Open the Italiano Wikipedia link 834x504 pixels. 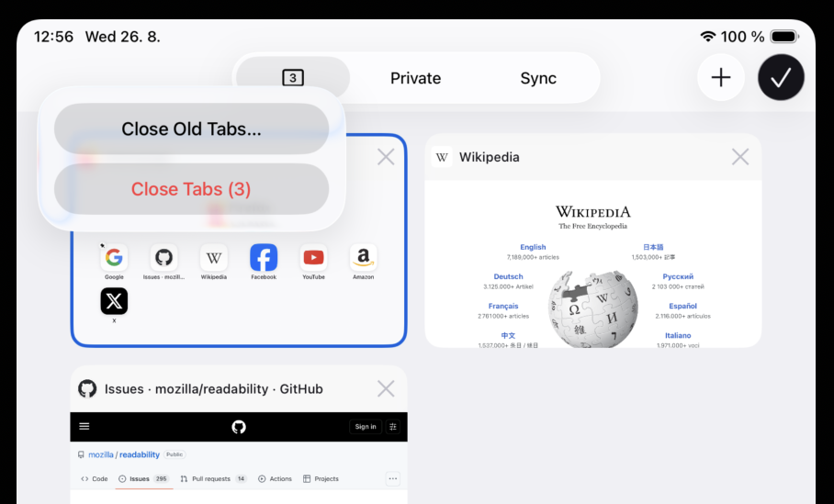click(678, 335)
